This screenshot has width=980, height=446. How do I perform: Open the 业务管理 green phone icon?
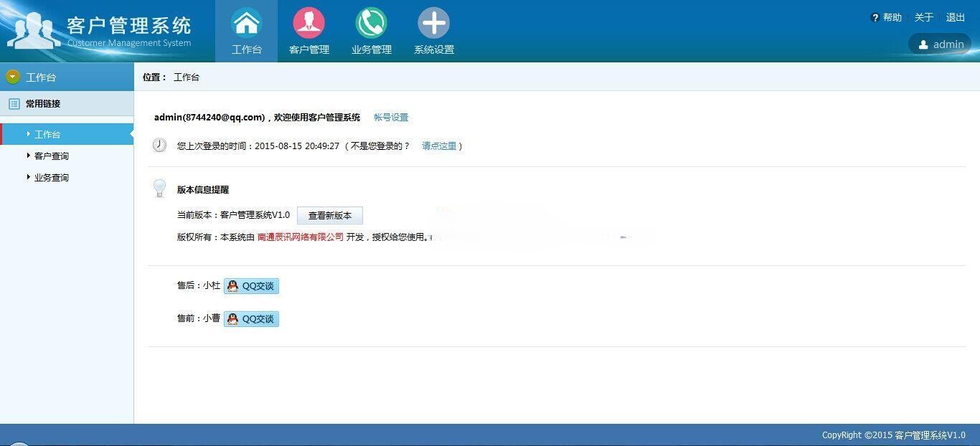(x=371, y=22)
